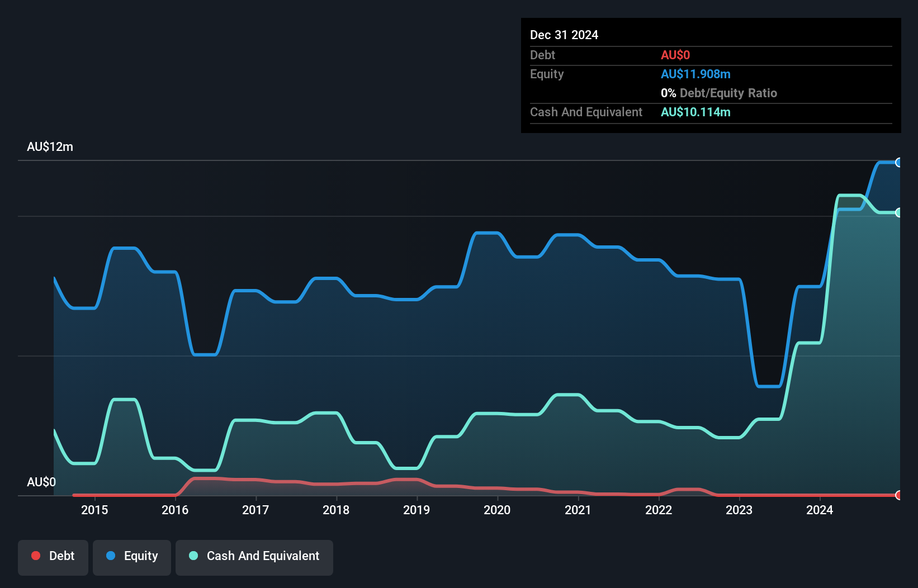Click the Dec 31 2024 tooltip date
The image size is (918, 588).
pos(564,35)
